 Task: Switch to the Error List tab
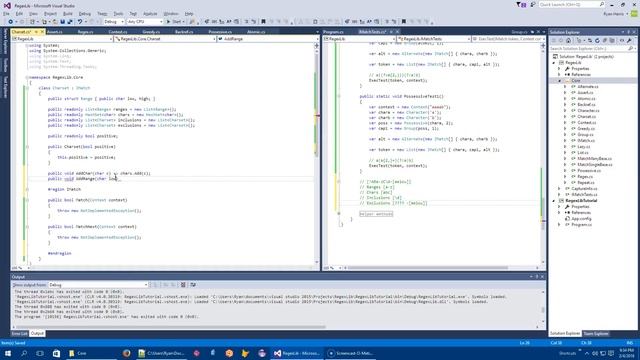pyautogui.click(x=20, y=333)
